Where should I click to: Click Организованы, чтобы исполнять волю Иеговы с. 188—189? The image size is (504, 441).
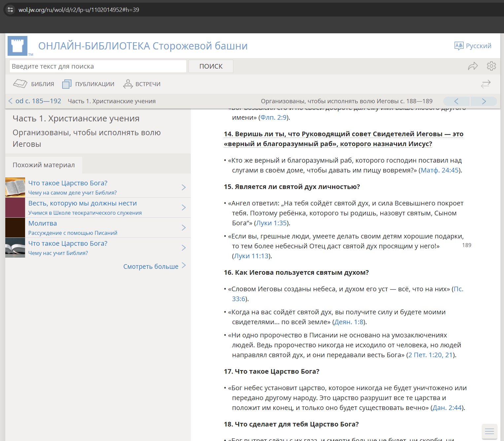coord(347,101)
